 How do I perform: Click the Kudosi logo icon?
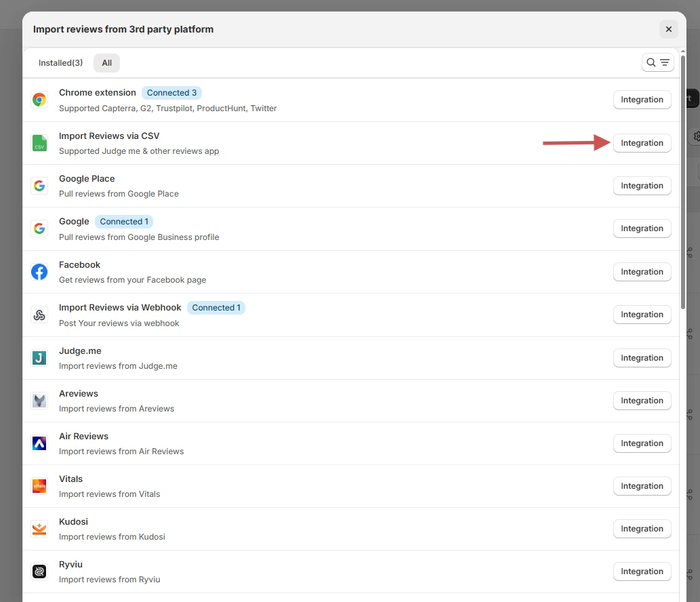tap(39, 529)
